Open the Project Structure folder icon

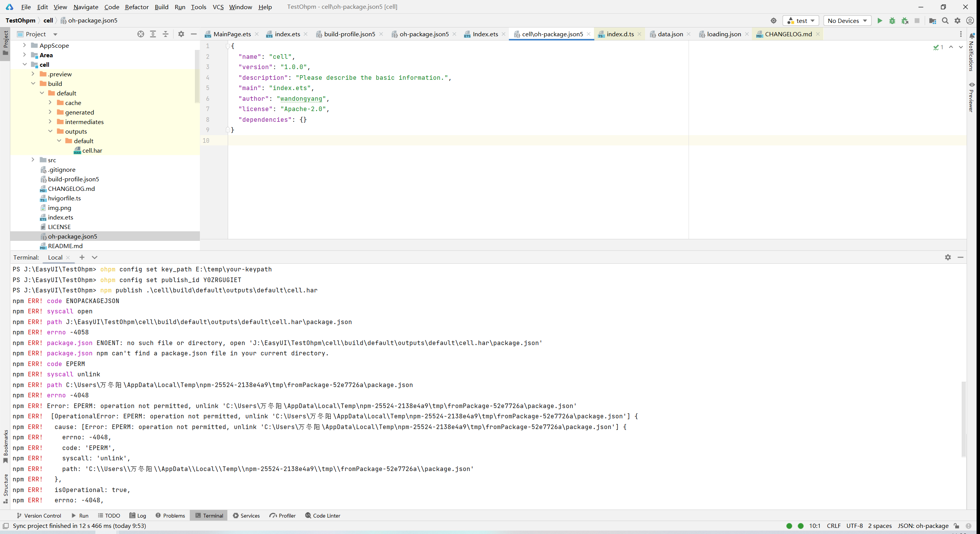click(933, 21)
